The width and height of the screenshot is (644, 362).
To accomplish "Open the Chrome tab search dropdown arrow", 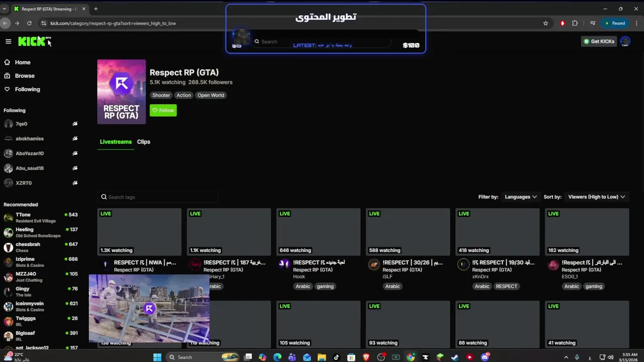I will tap(5, 9).
